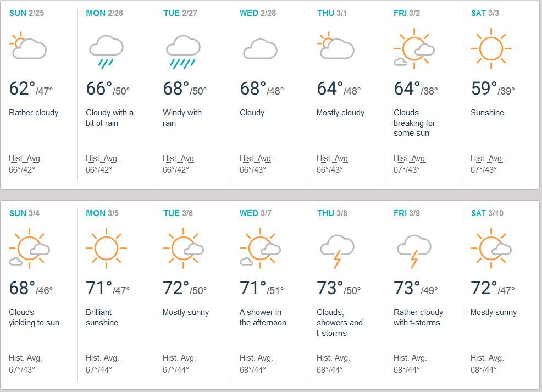Click 'Clouds breaking for some sun' description
The height and width of the screenshot is (392, 542).
[x=414, y=123]
